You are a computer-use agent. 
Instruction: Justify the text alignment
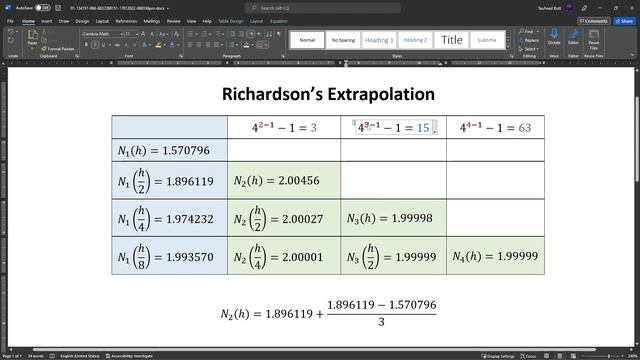(217, 45)
